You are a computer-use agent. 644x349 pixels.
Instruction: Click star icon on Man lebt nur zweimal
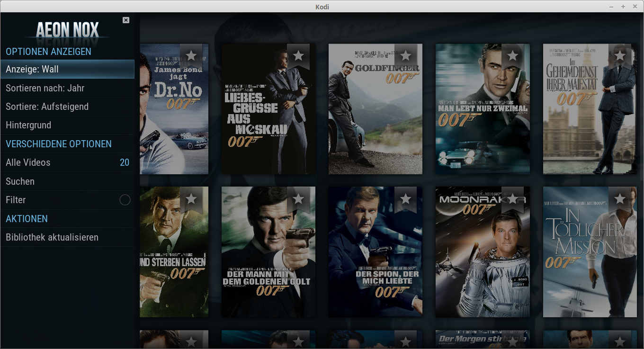pos(512,56)
